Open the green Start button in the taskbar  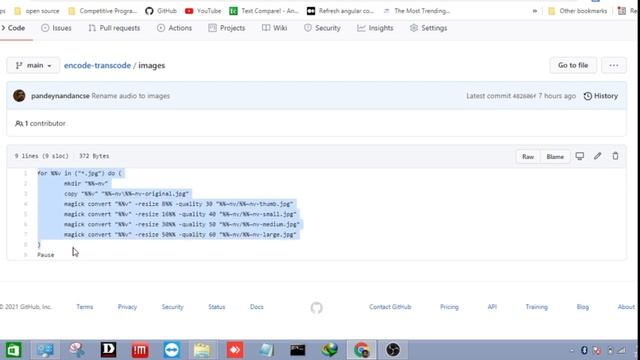coord(13,350)
